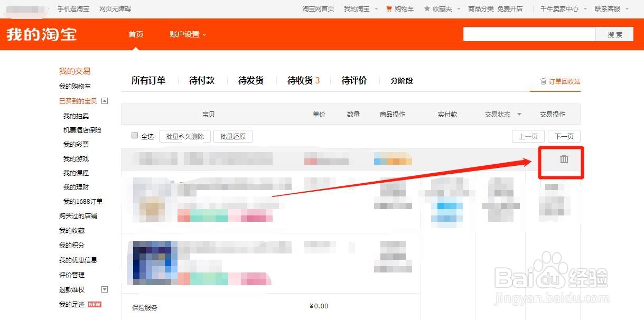Switch to the 所有订单 tab
644x320 pixels.
pos(148,80)
